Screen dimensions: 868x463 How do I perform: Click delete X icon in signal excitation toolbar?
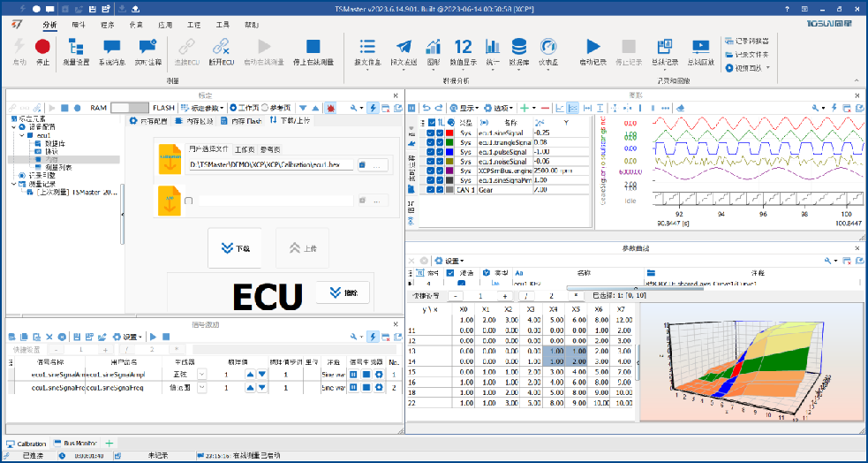click(x=49, y=336)
